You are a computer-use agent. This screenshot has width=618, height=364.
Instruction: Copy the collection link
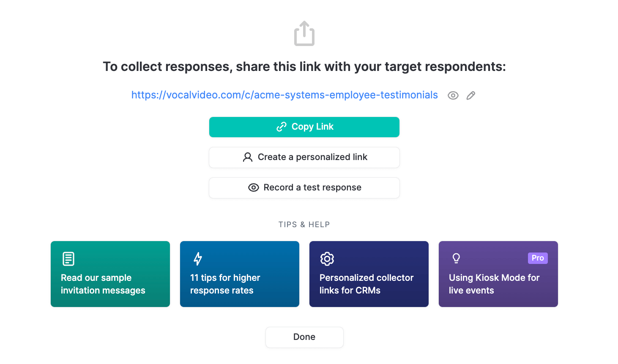pos(304,127)
